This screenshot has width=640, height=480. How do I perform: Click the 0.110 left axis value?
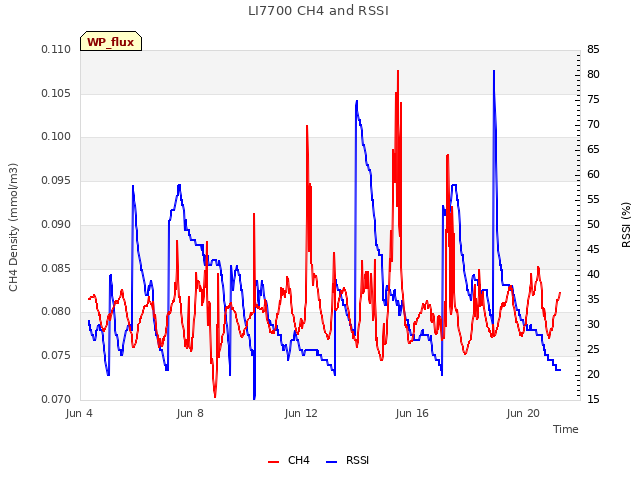point(56,49)
